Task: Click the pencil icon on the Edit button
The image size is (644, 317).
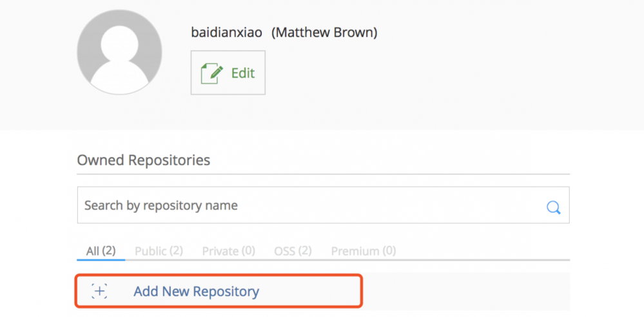Action: coord(212,74)
